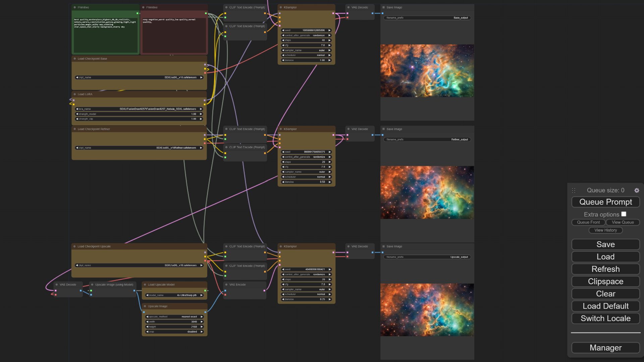Click the Upscale_output filename_prefix field

427,257
